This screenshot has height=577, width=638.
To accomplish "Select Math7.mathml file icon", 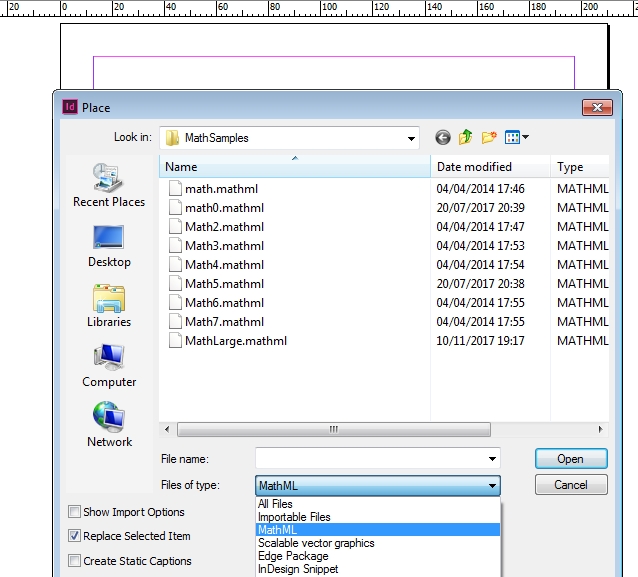I will (175, 322).
